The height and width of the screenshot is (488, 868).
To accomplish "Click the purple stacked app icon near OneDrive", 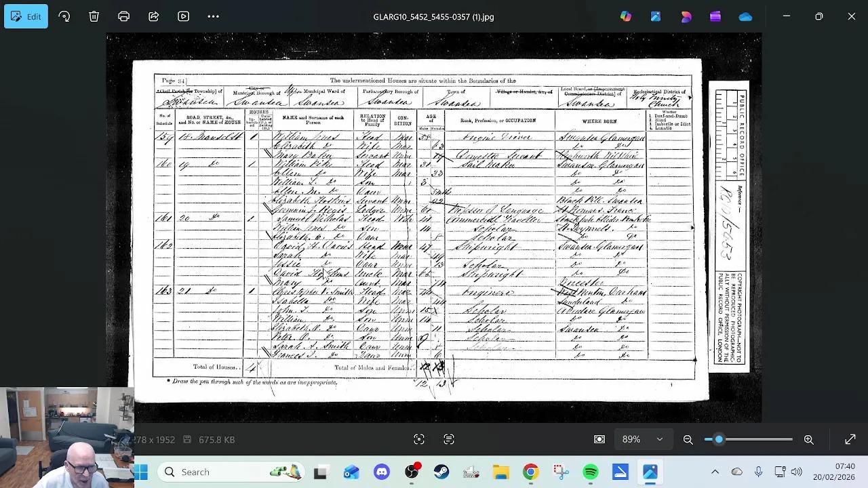I will pyautogui.click(x=715, y=16).
